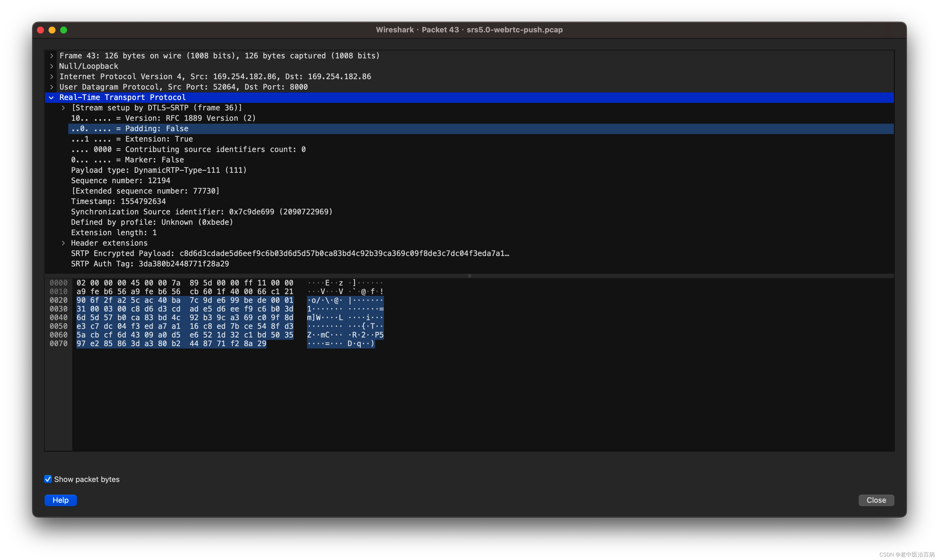Select the Synchronization Source identifier field

click(x=201, y=212)
